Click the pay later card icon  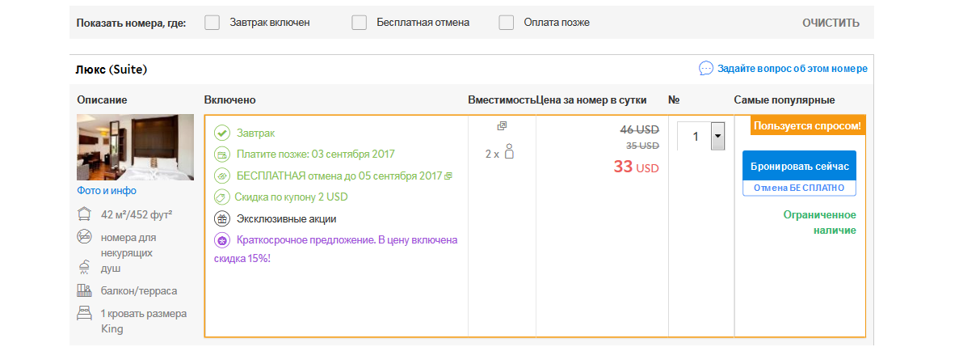point(222,154)
